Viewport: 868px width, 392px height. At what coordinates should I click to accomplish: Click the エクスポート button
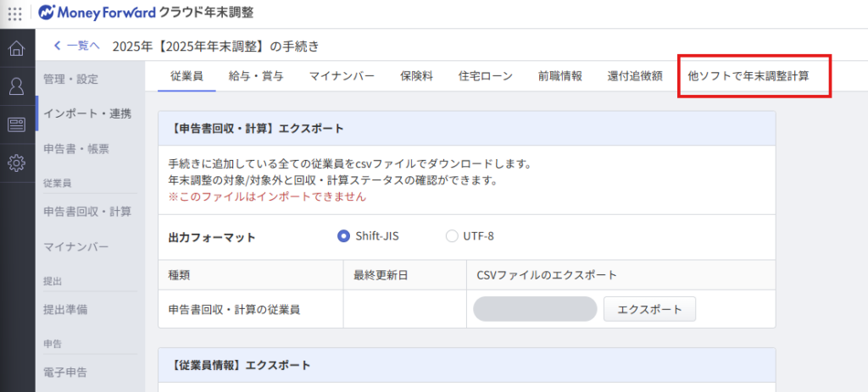pyautogui.click(x=649, y=309)
